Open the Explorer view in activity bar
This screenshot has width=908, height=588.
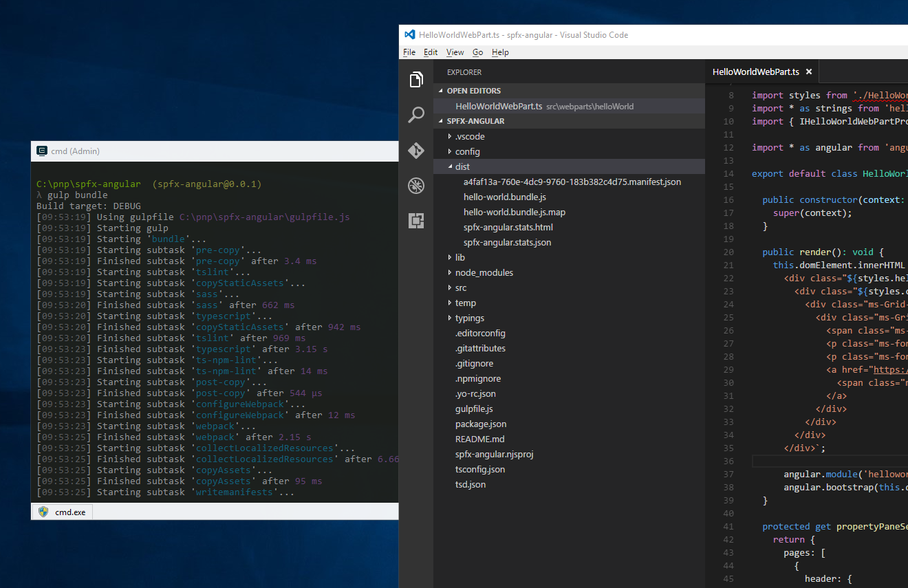point(415,80)
